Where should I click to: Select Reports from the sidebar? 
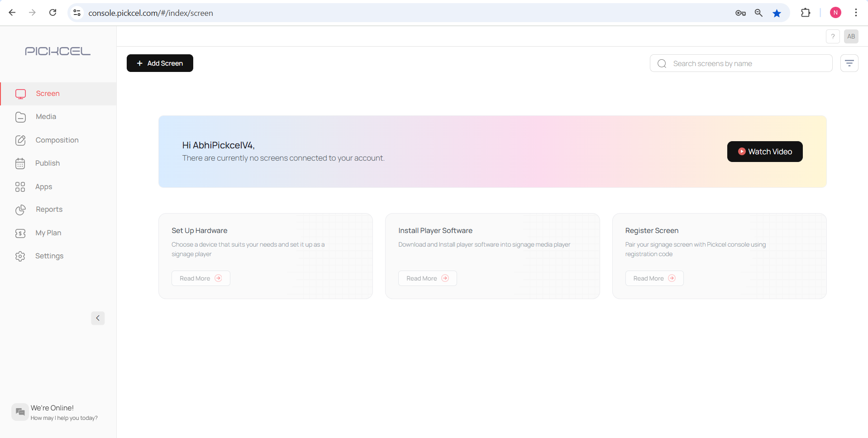click(49, 209)
